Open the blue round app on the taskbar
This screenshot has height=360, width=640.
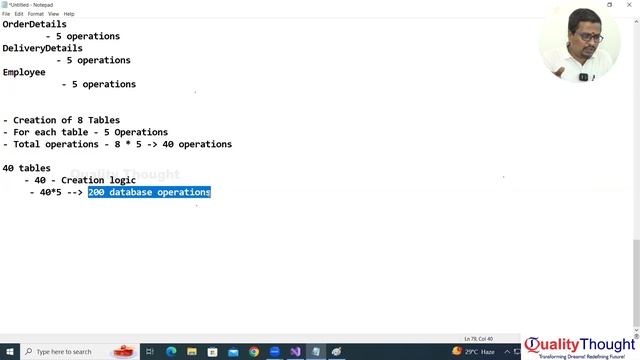pos(275,351)
